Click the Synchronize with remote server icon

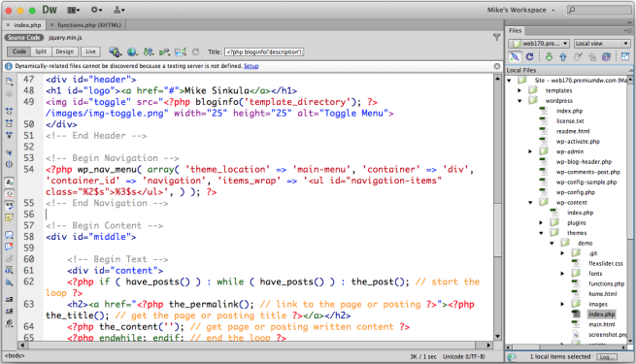point(606,56)
